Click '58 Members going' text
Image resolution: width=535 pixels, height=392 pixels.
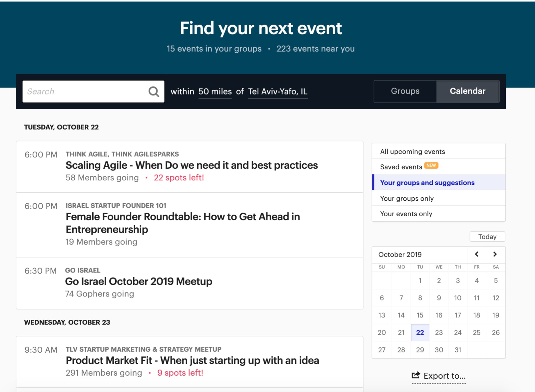102,178
